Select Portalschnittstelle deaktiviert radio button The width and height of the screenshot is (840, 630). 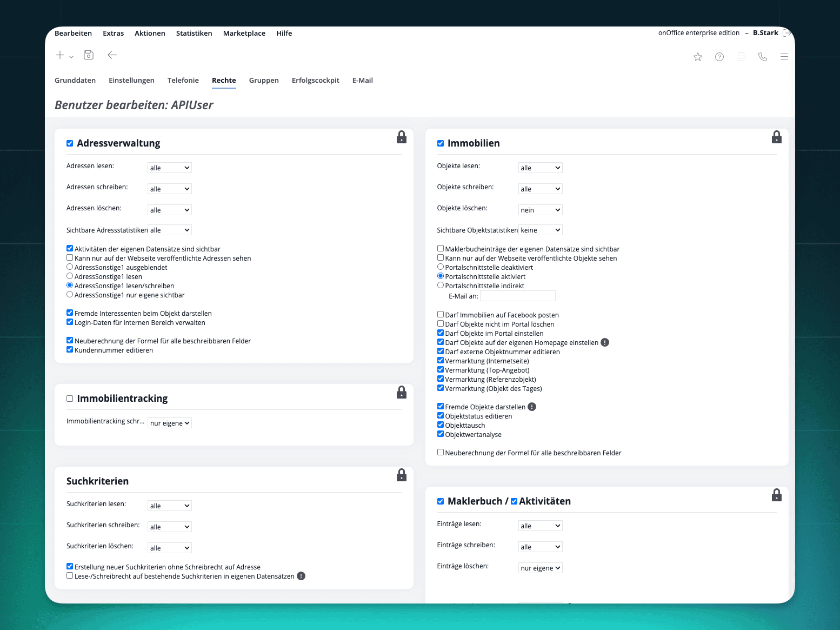click(x=441, y=267)
